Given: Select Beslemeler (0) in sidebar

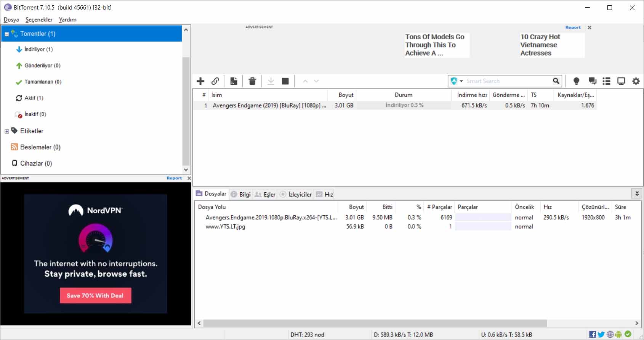Looking at the screenshot, I should [x=40, y=147].
